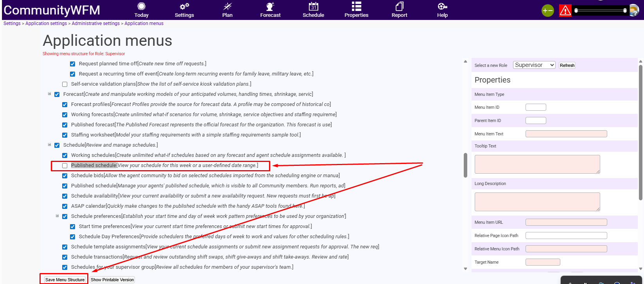644x284 pixels.
Task: Collapse the Forecast tree node
Action: [49, 94]
